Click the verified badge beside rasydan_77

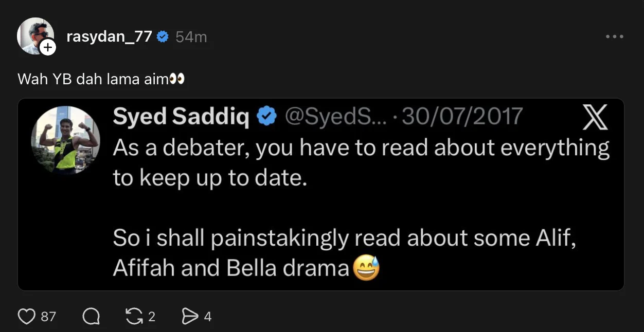point(163,37)
